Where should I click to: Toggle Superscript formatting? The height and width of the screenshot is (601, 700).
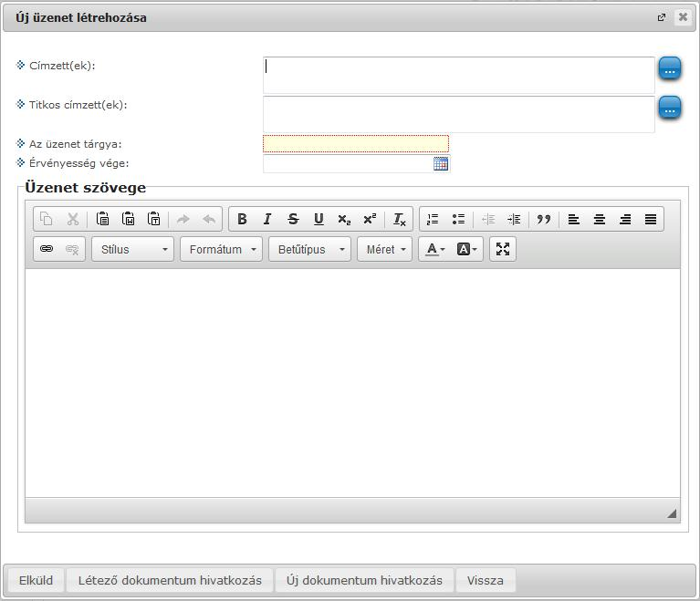coord(370,219)
